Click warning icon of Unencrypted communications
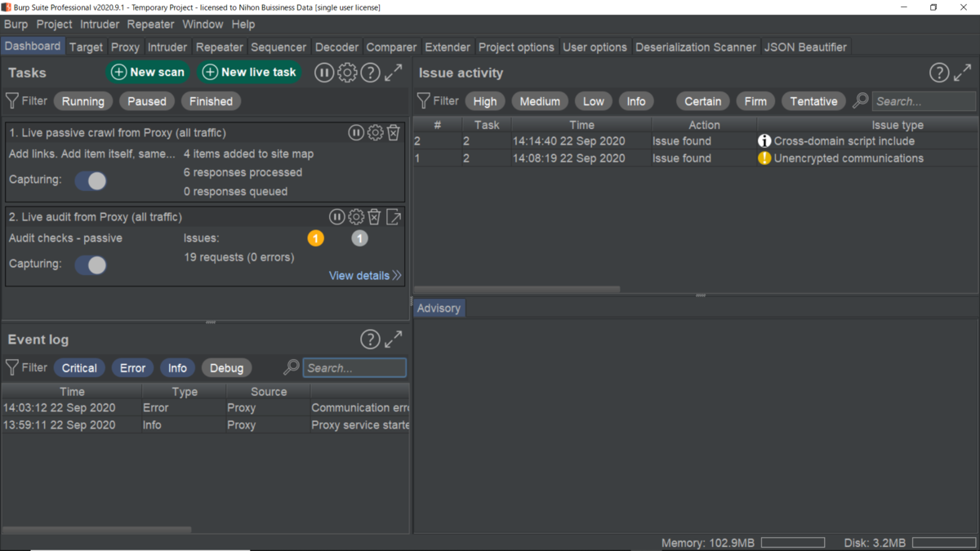This screenshot has width=980, height=551. point(764,158)
